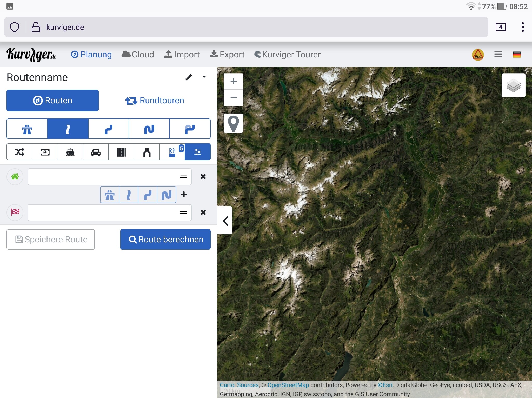
Task: Switch to the Rundtouren tab
Action: 155,101
